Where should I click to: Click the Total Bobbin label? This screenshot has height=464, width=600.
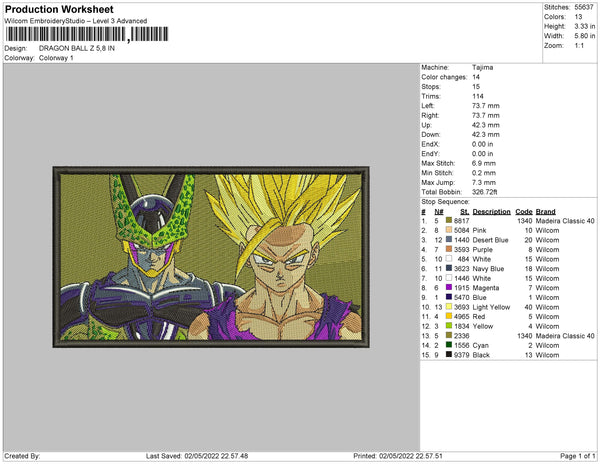click(442, 192)
